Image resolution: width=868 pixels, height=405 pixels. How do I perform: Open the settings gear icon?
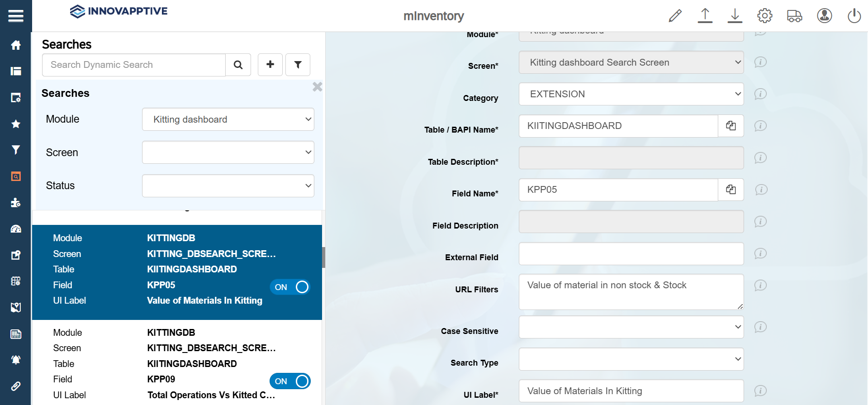pyautogui.click(x=764, y=16)
